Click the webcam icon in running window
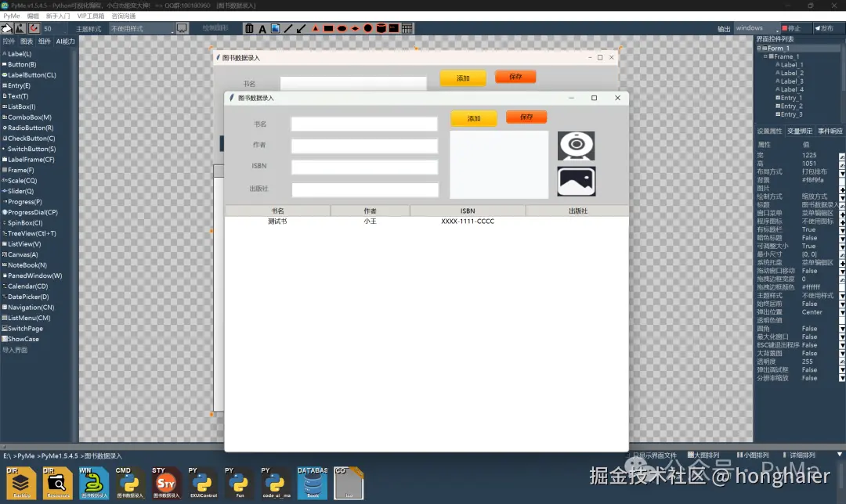 pos(577,146)
